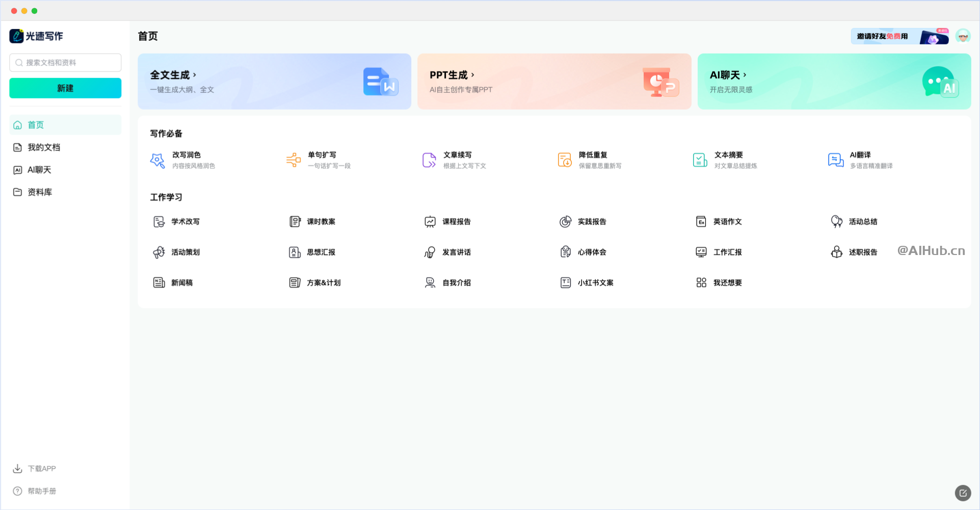980x510 pixels.
Task: Open the PPT生成 card arrow
Action: pos(472,75)
